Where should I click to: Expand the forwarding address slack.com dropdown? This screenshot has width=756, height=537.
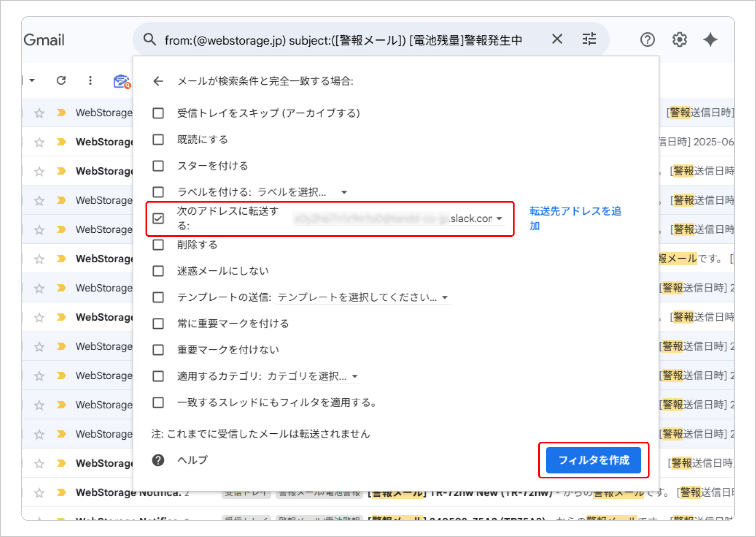(499, 218)
